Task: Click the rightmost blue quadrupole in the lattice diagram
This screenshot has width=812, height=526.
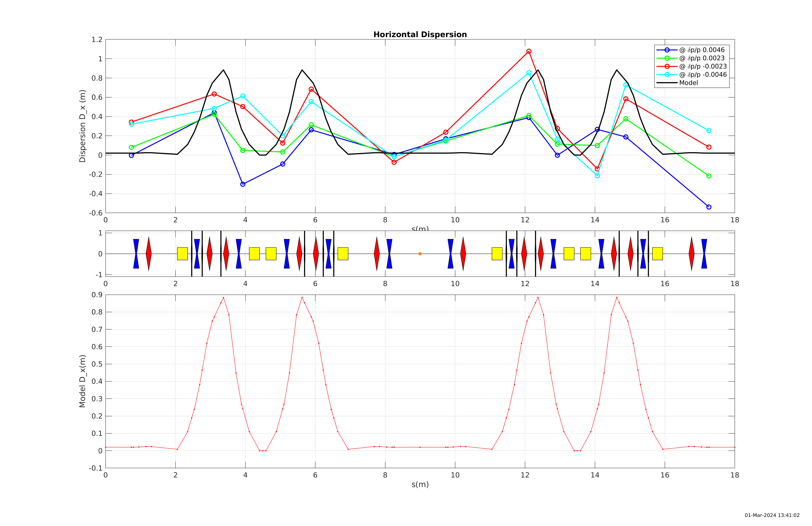Action: click(704, 254)
